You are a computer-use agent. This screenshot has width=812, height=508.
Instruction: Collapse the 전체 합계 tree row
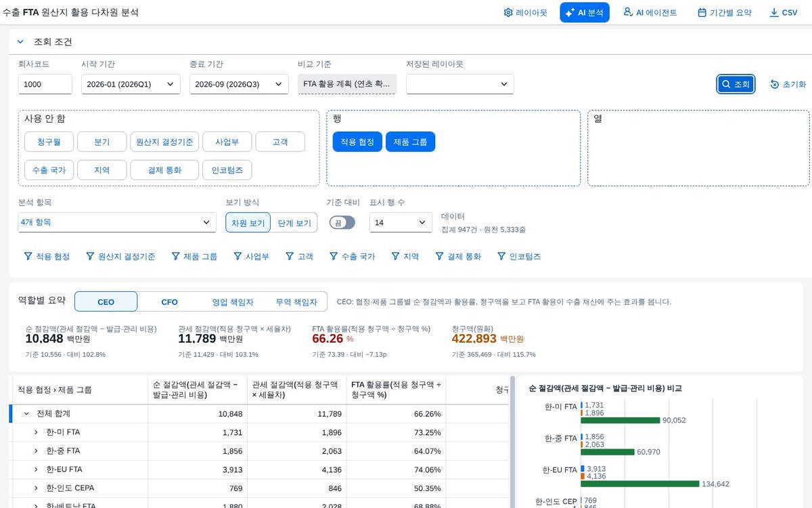[x=26, y=414]
